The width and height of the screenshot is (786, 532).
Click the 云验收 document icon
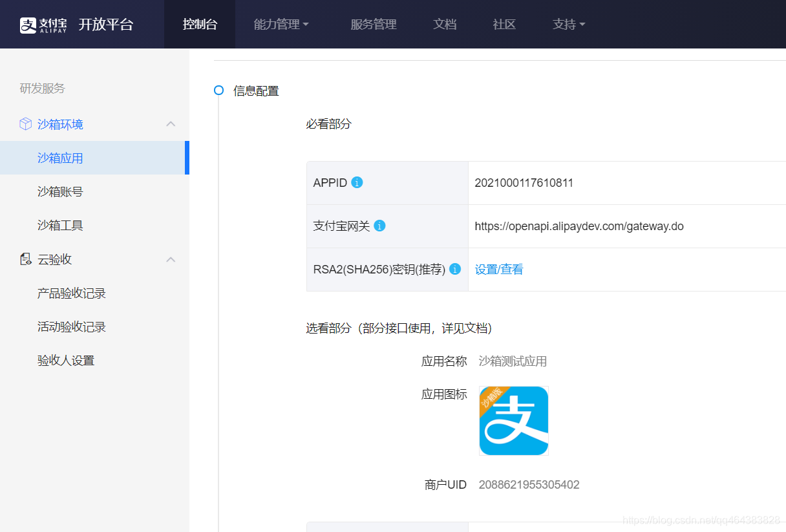25,259
